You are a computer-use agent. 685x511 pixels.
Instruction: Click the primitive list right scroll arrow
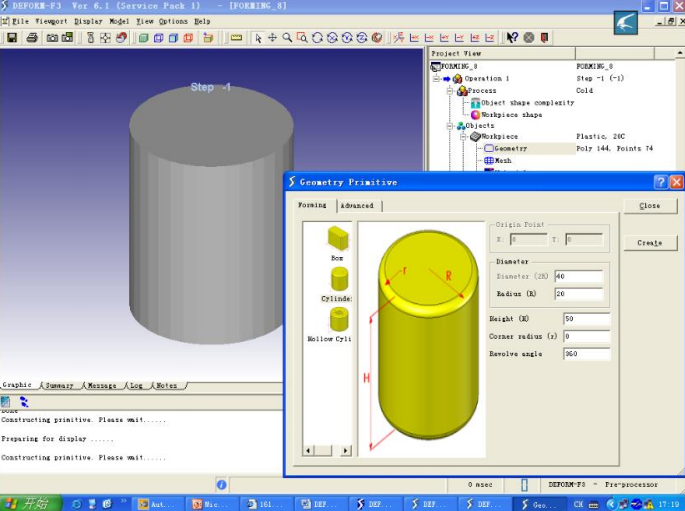[x=346, y=450]
